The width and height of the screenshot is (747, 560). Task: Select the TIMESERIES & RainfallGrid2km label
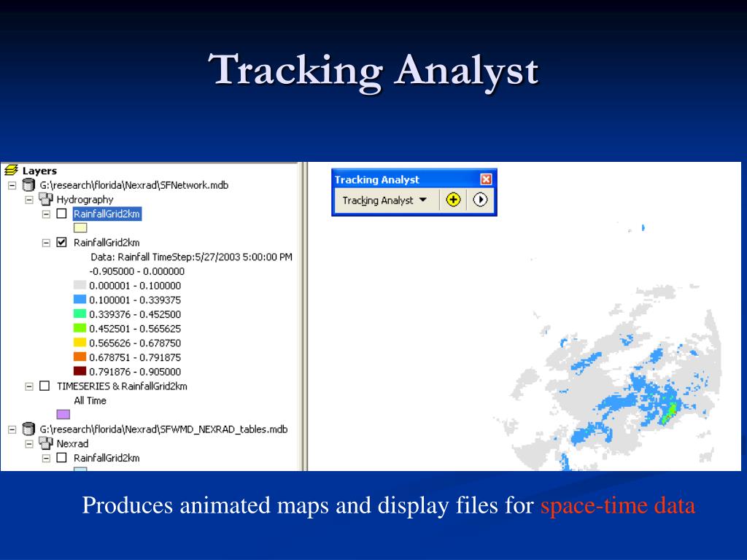click(122, 386)
